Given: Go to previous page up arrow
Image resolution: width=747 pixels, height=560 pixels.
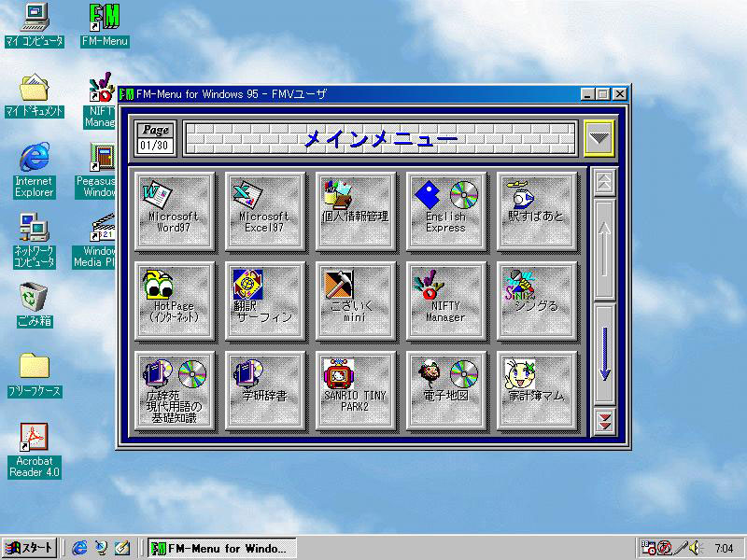Looking at the screenshot, I should tap(604, 248).
